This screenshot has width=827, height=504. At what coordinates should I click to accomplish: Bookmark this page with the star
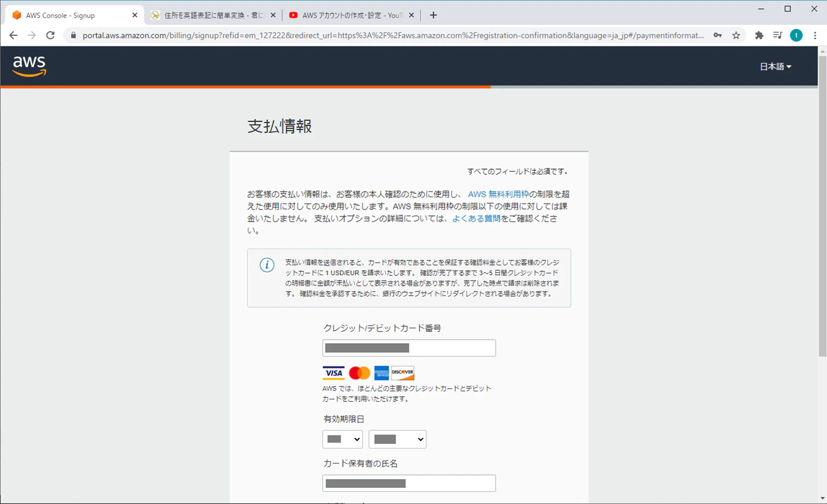[x=736, y=35]
